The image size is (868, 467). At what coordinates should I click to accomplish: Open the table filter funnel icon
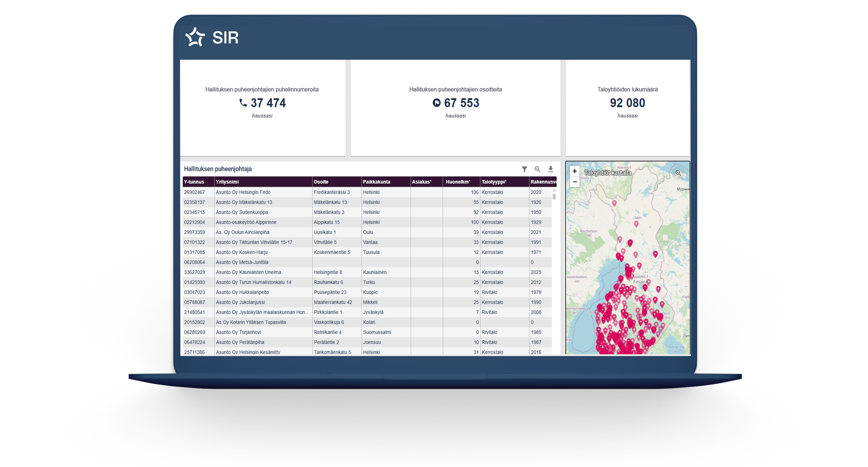click(524, 169)
